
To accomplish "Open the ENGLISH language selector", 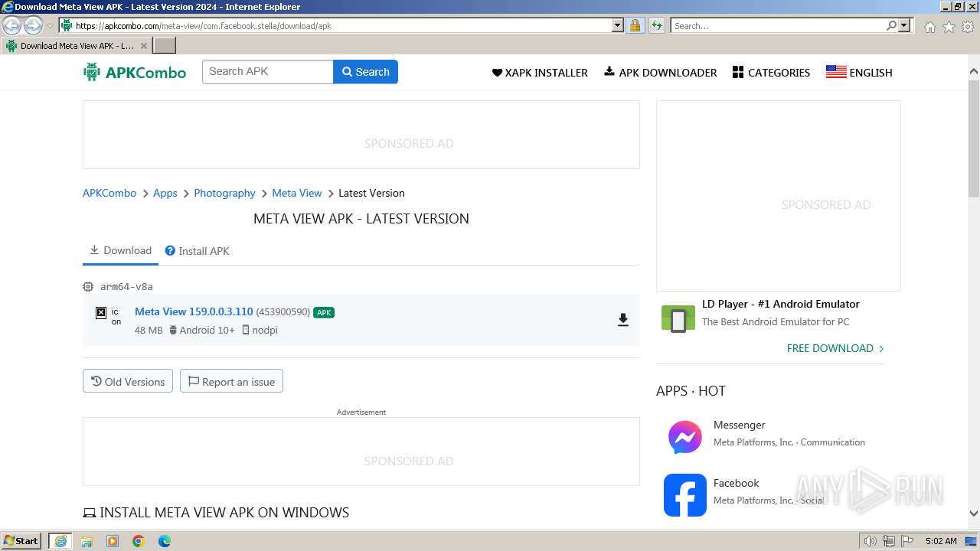I will [x=859, y=73].
